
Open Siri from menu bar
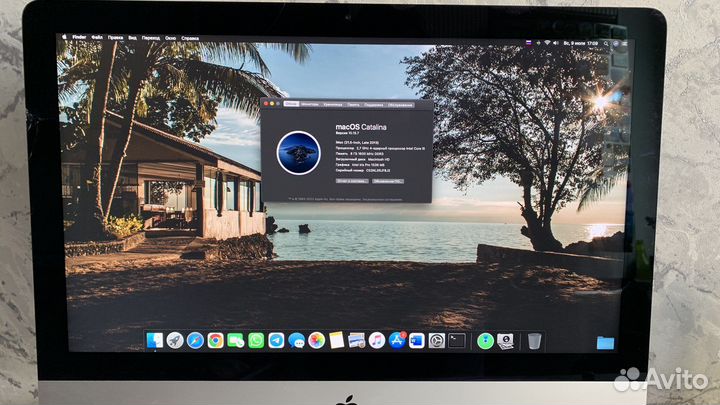616,44
